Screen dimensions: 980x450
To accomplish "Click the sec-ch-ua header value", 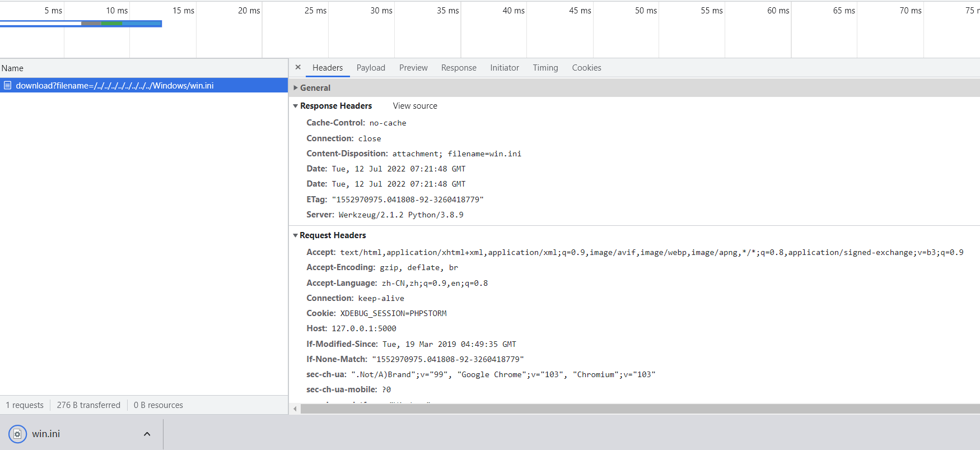I will [x=503, y=375].
